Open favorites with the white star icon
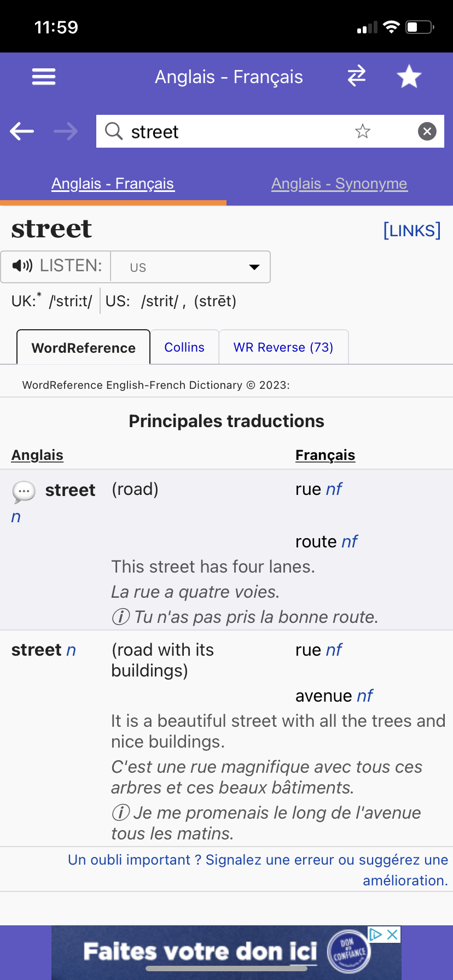The width and height of the screenshot is (453, 980). point(409,76)
